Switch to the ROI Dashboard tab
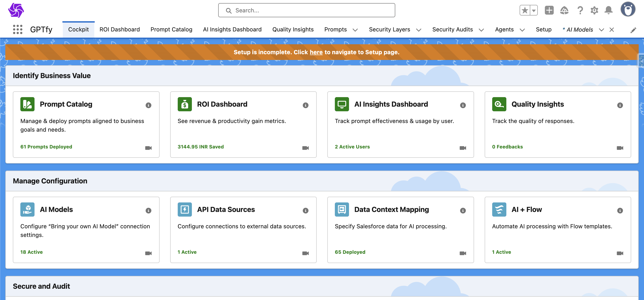The height and width of the screenshot is (300, 644). pos(120,29)
